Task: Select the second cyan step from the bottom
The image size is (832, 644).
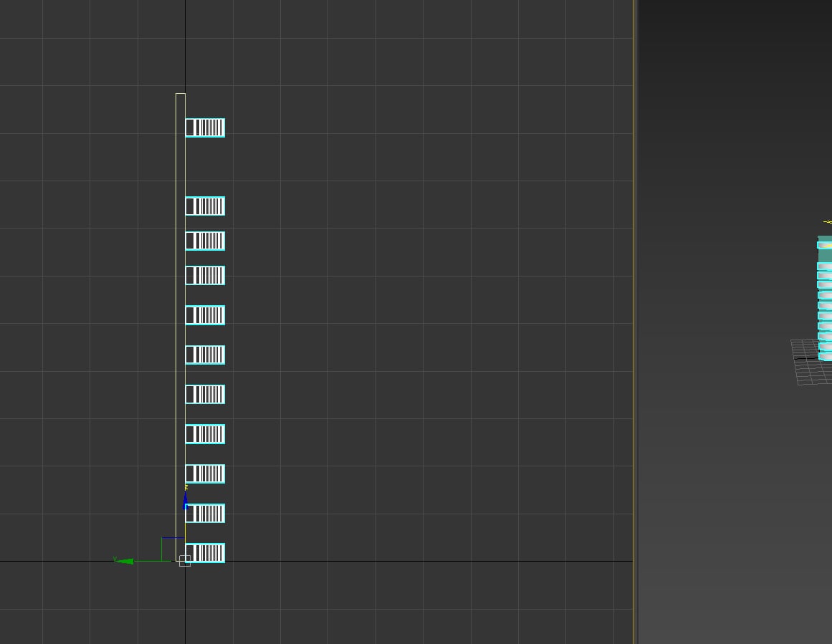Action: tap(205, 514)
